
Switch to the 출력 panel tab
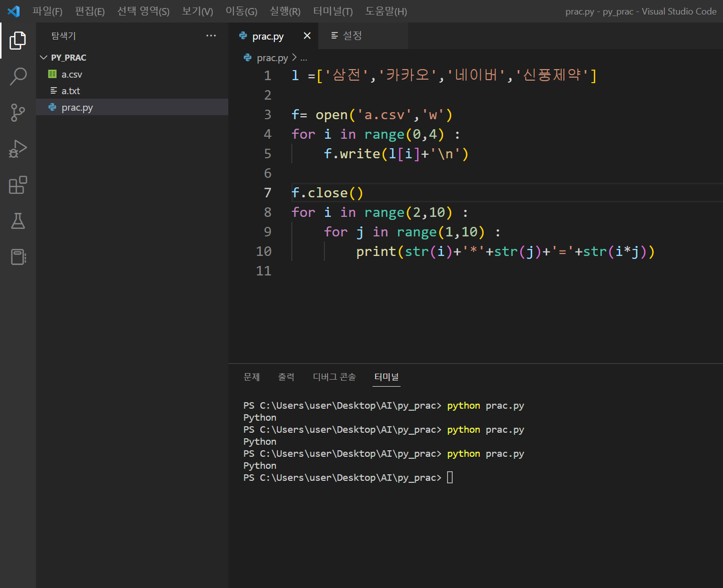[286, 377]
